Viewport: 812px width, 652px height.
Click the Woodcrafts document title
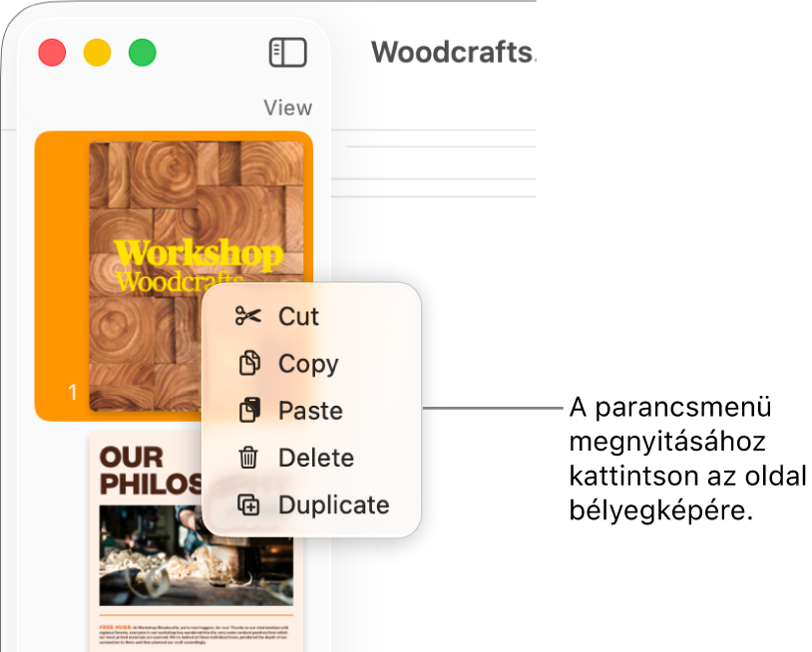click(x=453, y=52)
